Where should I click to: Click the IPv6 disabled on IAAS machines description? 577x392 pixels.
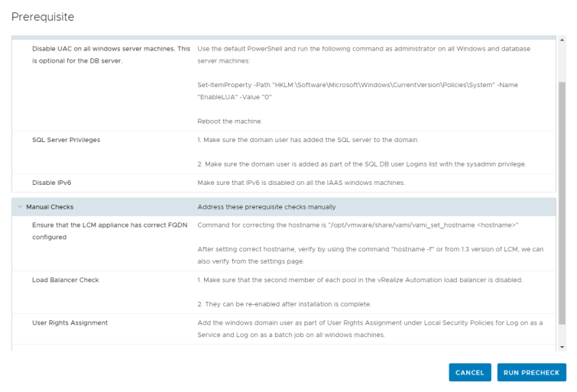[301, 183]
